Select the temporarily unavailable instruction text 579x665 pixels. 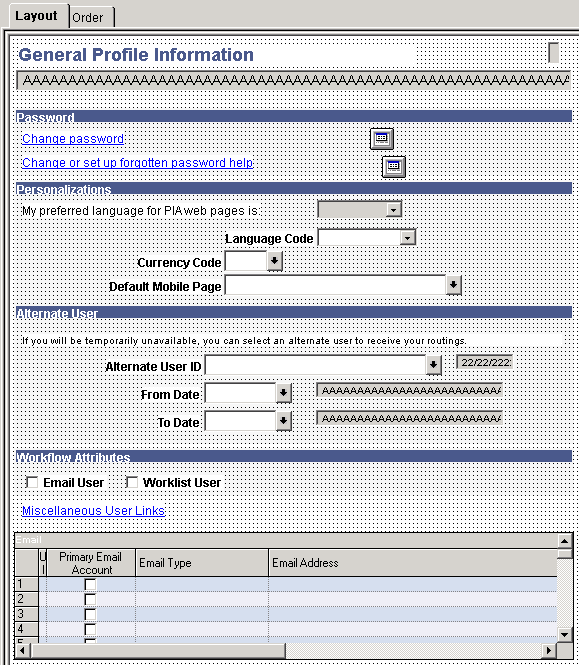click(244, 341)
